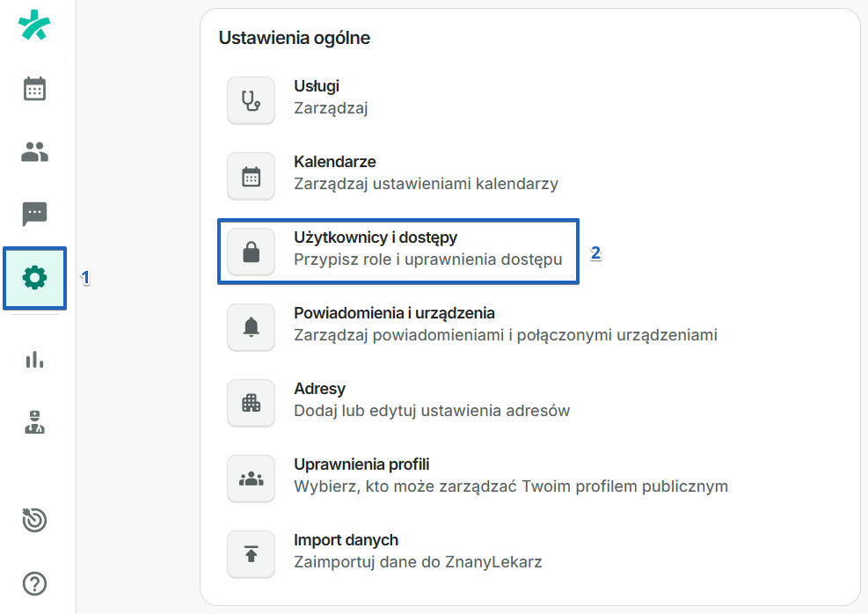Open the statistics bar chart icon
The height and width of the screenshot is (614, 868).
coord(34,360)
